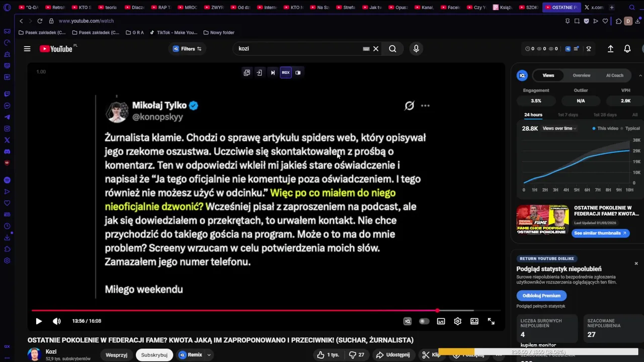Share the video with Udostępnij
644x362 pixels.
(x=393, y=355)
